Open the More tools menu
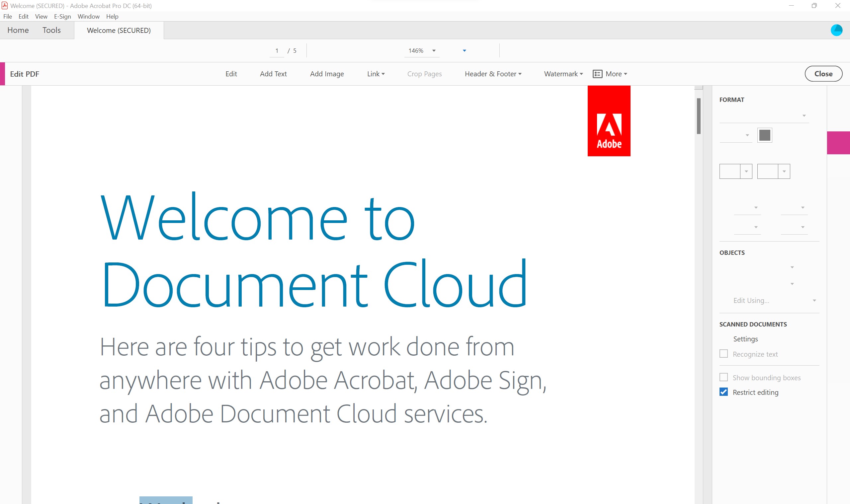Screen dimensions: 850x504 610,74
